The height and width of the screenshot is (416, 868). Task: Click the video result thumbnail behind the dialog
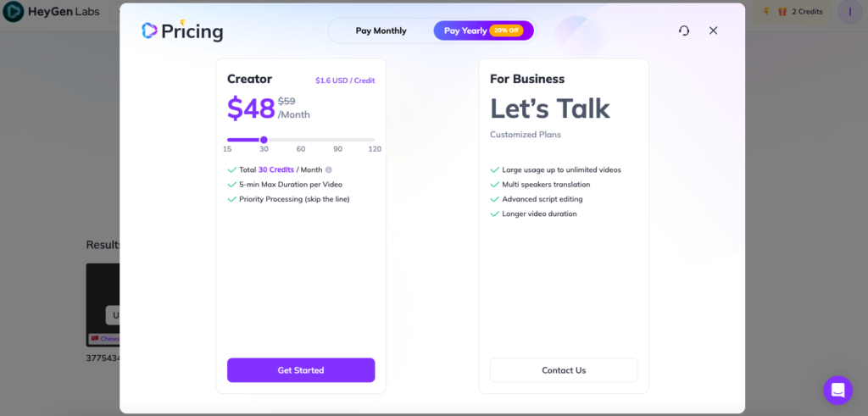click(x=103, y=305)
